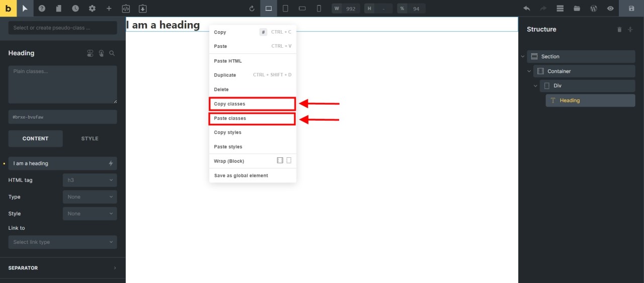Click the dynamic data lightning bolt icon

111,163
